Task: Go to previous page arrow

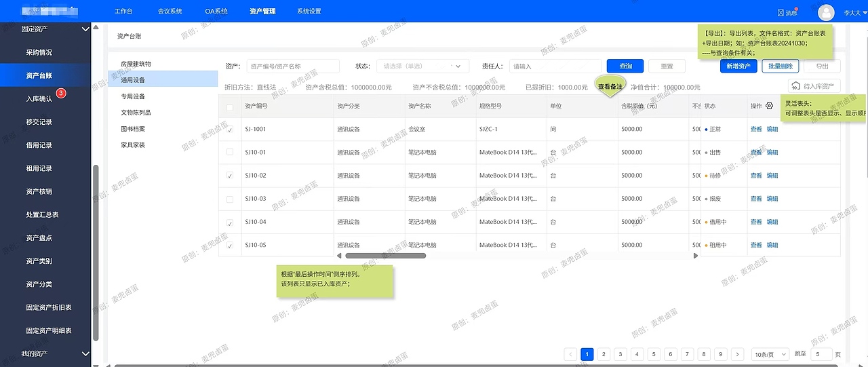Action: point(570,354)
